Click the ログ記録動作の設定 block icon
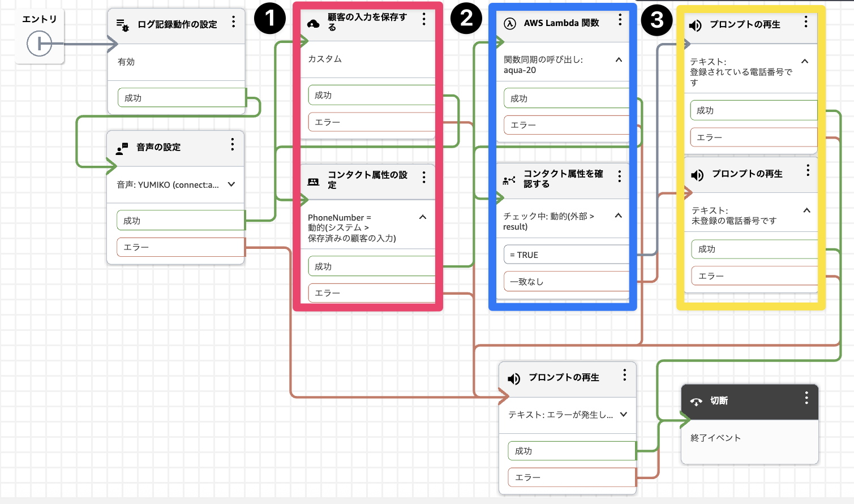The width and height of the screenshot is (854, 504). (x=122, y=24)
